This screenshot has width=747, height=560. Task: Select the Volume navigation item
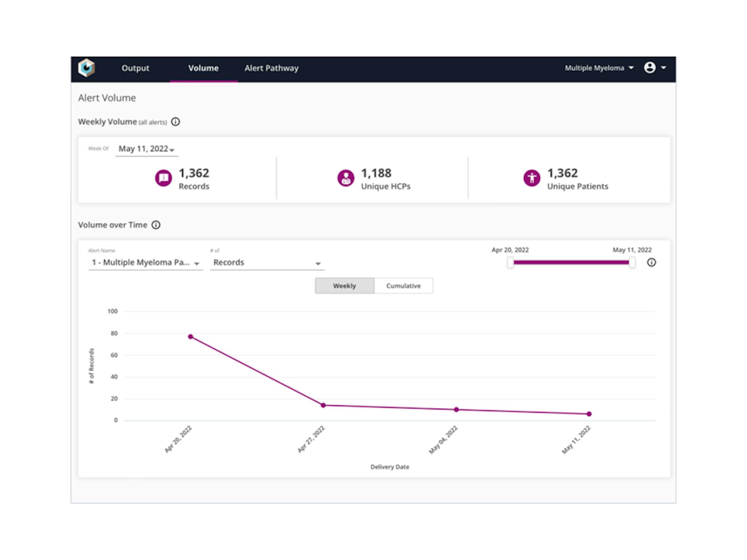coord(203,68)
